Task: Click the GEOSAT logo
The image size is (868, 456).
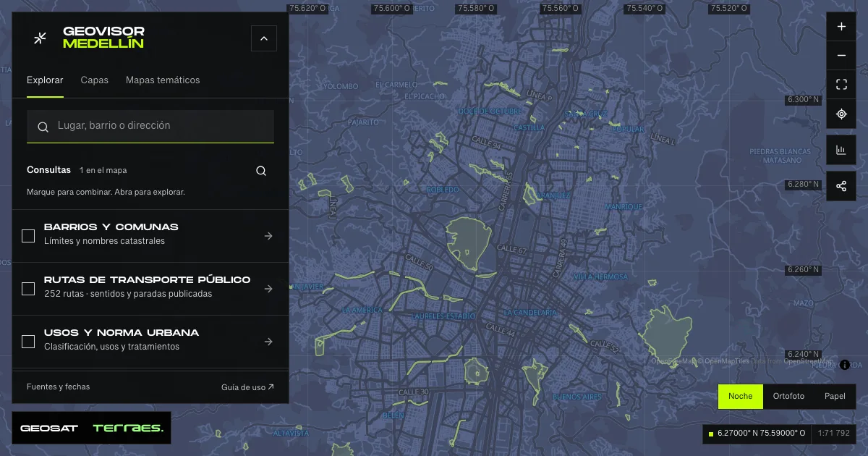Action: tap(49, 428)
